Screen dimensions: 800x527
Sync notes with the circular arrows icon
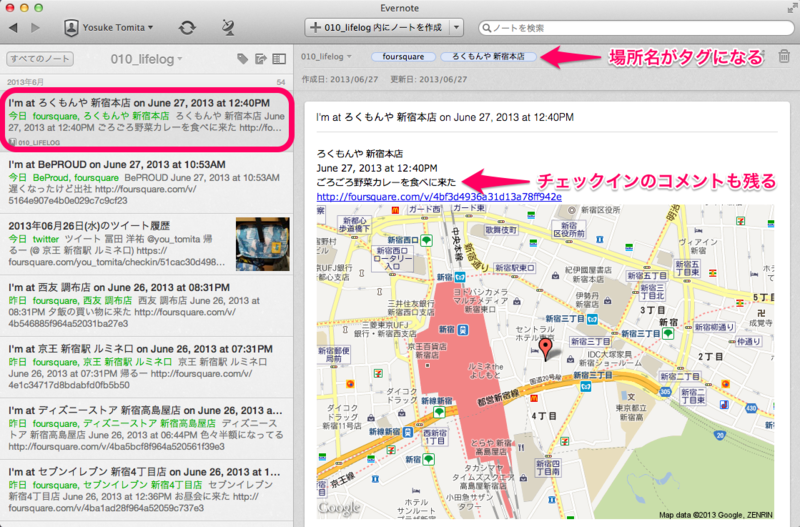(x=187, y=28)
